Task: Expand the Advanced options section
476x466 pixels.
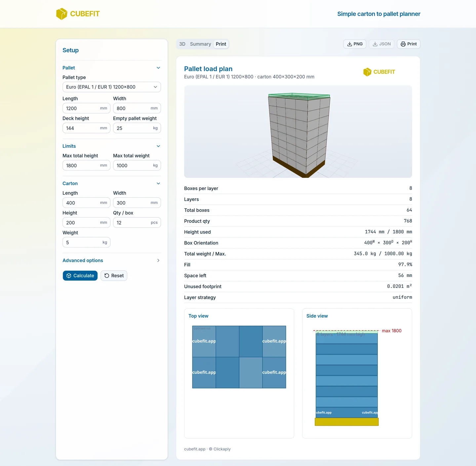Action: (x=112, y=260)
